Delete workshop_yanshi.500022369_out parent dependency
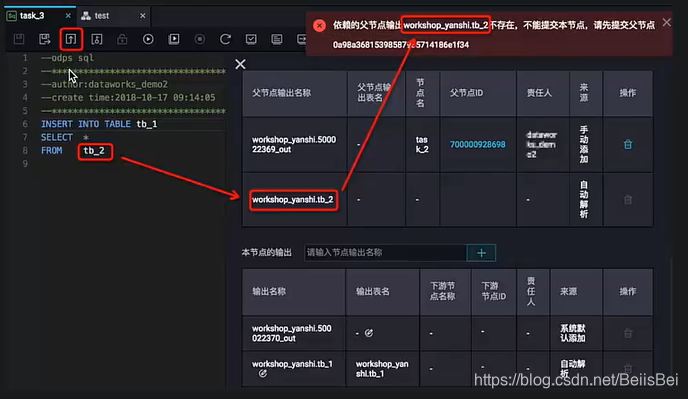Image resolution: width=688 pixels, height=399 pixels. pyautogui.click(x=628, y=144)
